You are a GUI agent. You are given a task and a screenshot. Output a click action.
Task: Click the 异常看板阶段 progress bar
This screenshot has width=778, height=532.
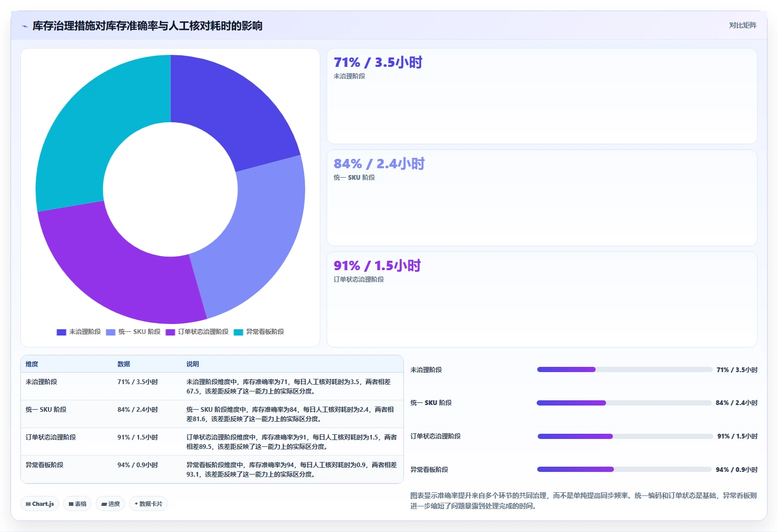[624, 469]
